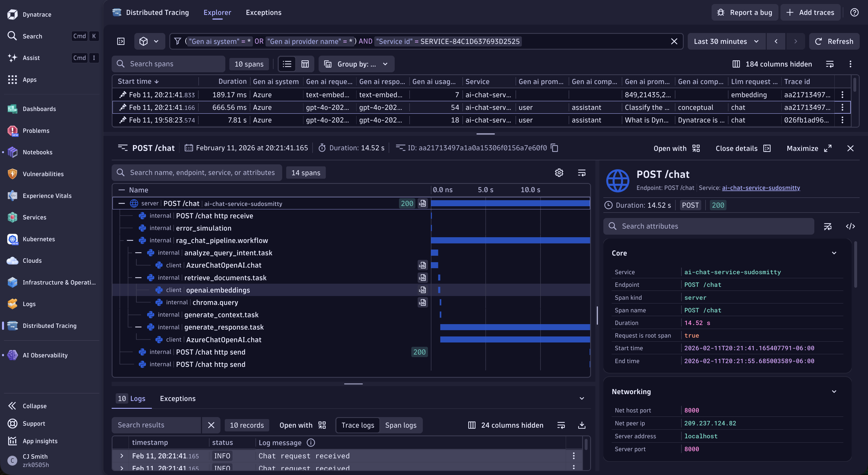Click log icon on openai.embeddings span
Viewport: 868px width, 475px height.
click(x=422, y=290)
